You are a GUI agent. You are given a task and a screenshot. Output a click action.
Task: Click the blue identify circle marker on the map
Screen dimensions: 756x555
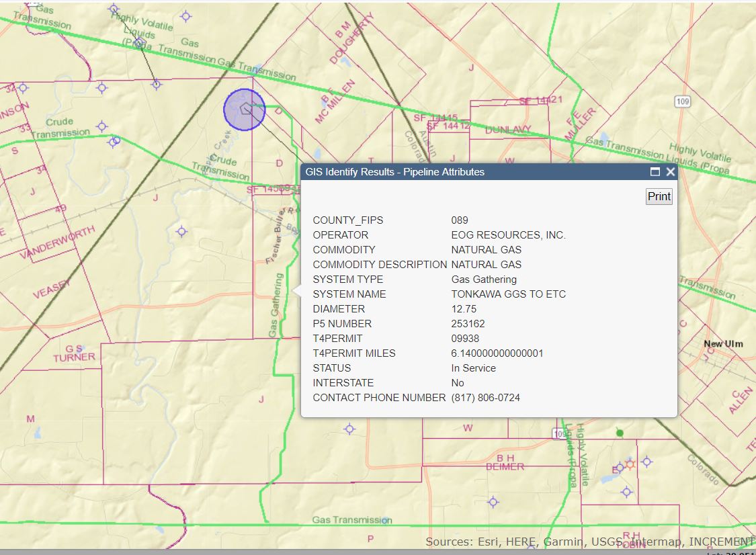(245, 110)
